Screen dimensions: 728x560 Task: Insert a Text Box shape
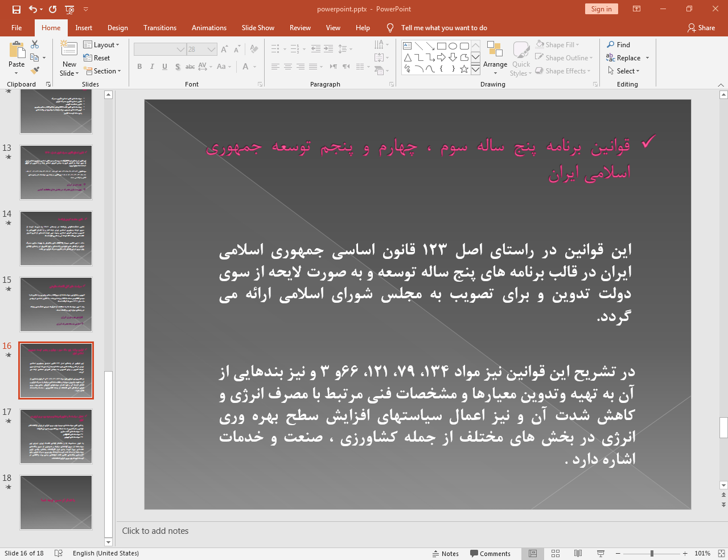point(406,46)
